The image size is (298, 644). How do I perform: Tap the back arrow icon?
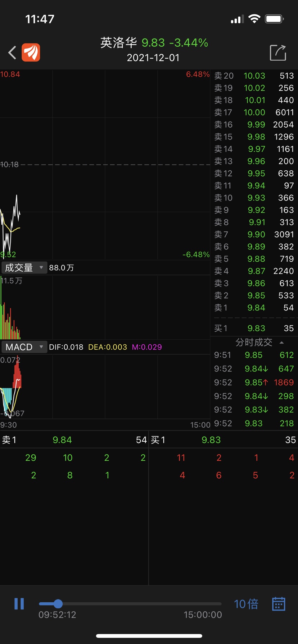[12, 52]
